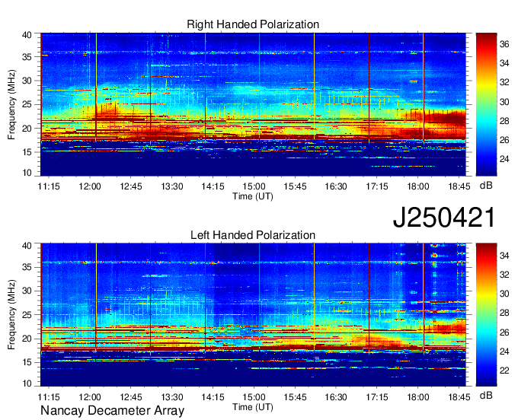Click the 40 MHz tick on Right Handed plot
The width and height of the screenshot is (518, 420).
[27, 35]
